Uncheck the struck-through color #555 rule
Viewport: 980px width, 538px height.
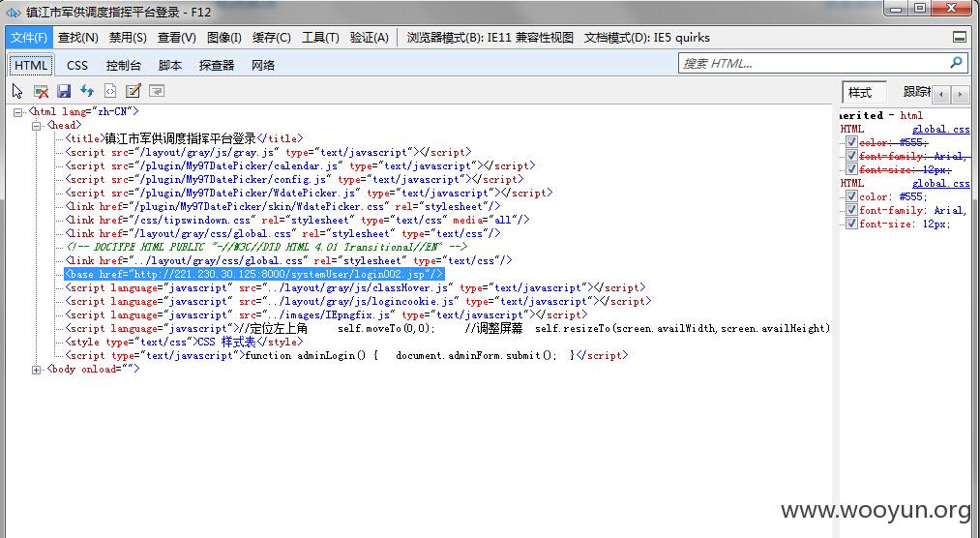[851, 142]
